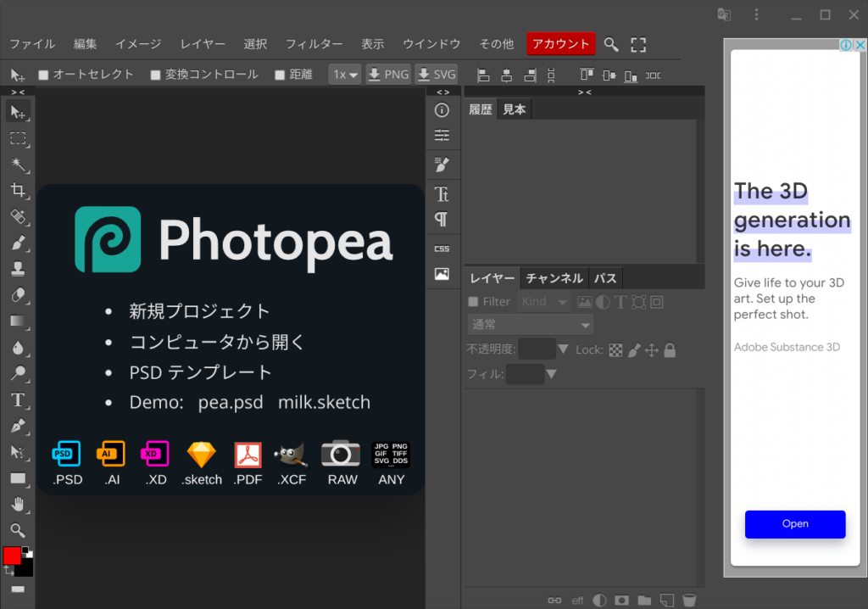Create a new folder in Layers panel

point(644,601)
